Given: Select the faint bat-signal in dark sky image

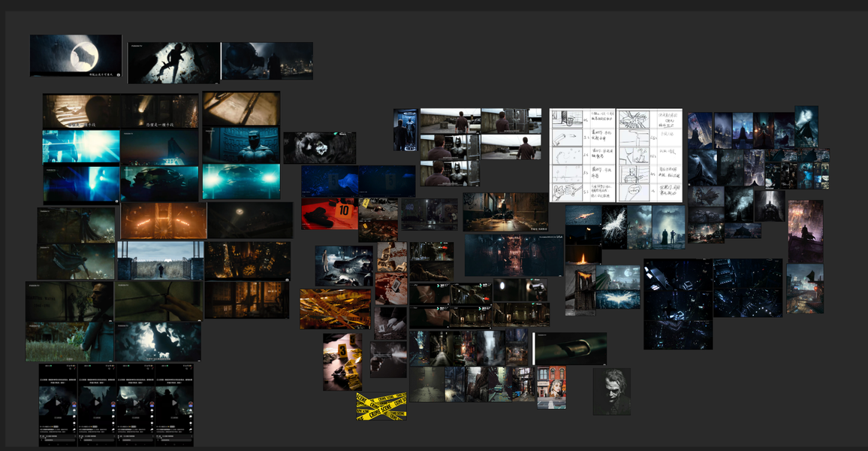Looking at the screenshot, I should coord(249,220).
